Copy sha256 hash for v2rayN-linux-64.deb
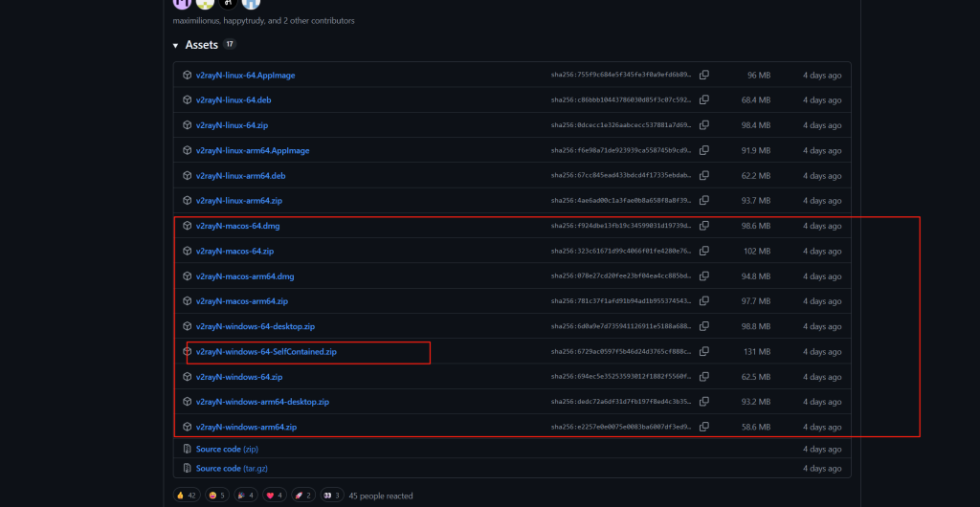The height and width of the screenshot is (507, 980). [x=703, y=99]
